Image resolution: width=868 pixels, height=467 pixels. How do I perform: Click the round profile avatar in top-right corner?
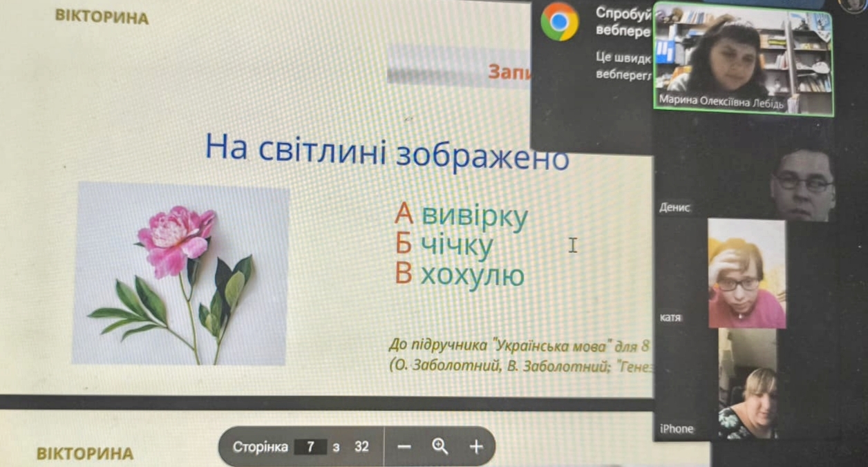coord(856,4)
